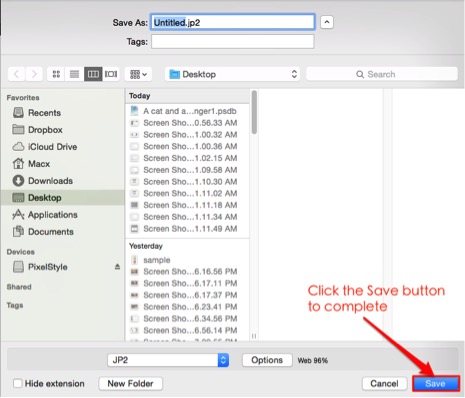Go forward with the right arrow button
Viewport: 465px width, 398px height.
[34, 74]
